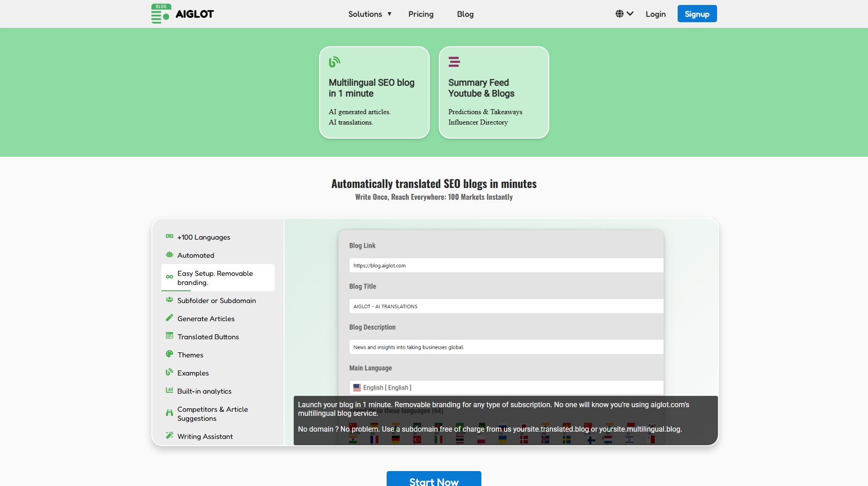Click the 'Blog Title' label

point(362,286)
